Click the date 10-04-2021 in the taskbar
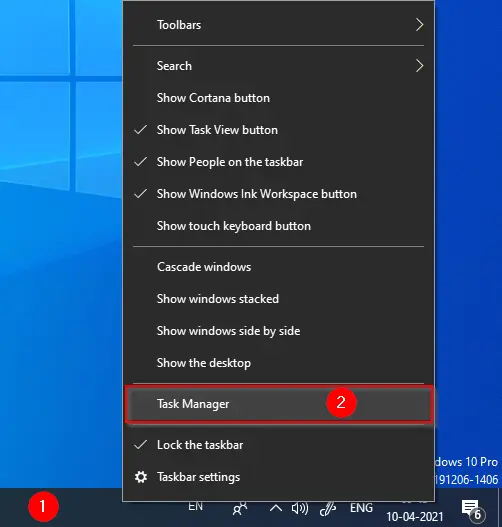The width and height of the screenshot is (502, 527). pos(415,517)
